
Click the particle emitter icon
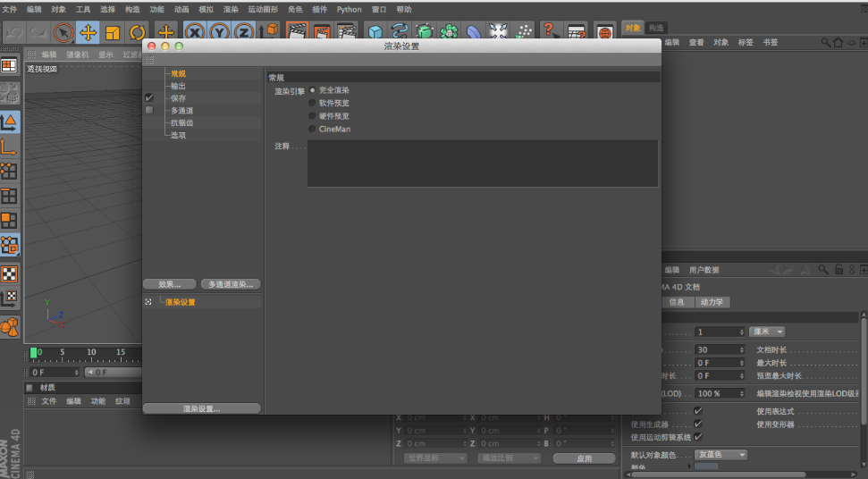pyautogui.click(x=523, y=31)
